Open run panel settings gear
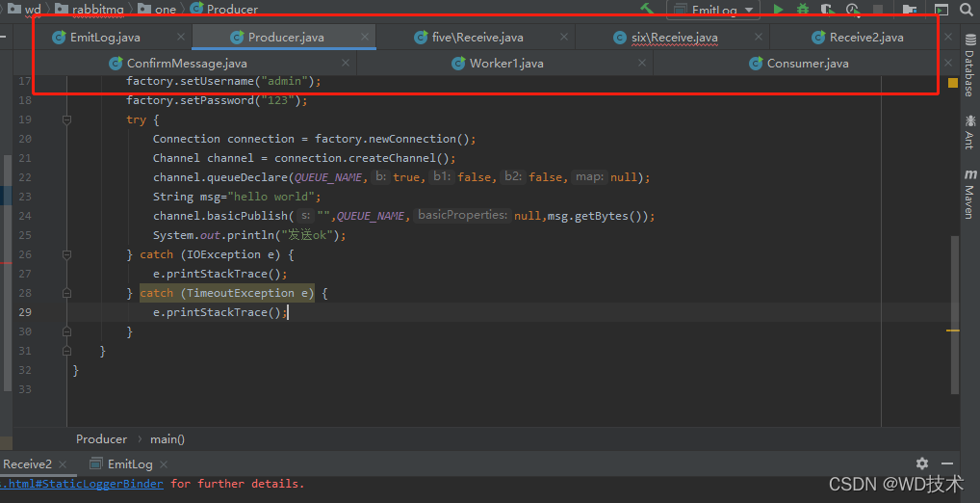 click(x=922, y=463)
